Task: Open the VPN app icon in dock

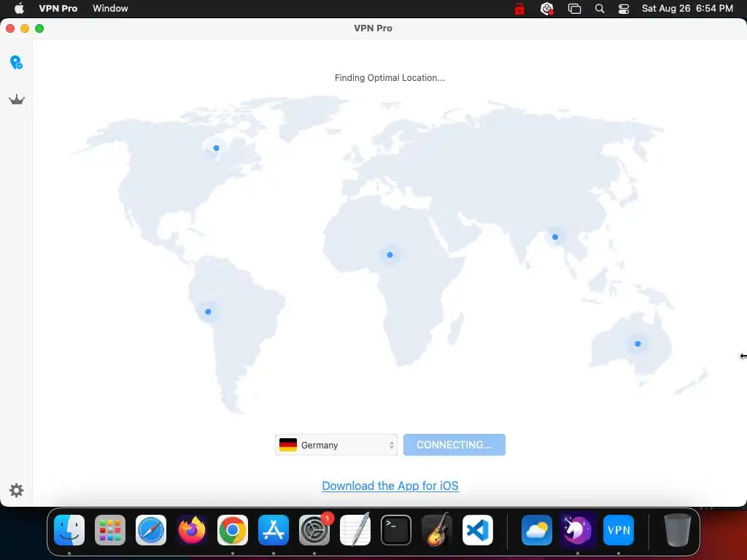Action: click(619, 529)
